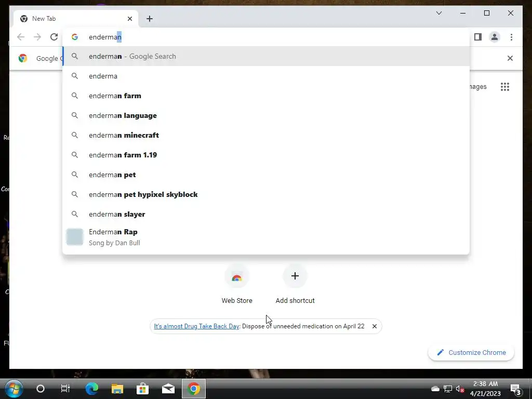The width and height of the screenshot is (532, 399).
Task: Reload the page with the refresh icon
Action: 54,37
